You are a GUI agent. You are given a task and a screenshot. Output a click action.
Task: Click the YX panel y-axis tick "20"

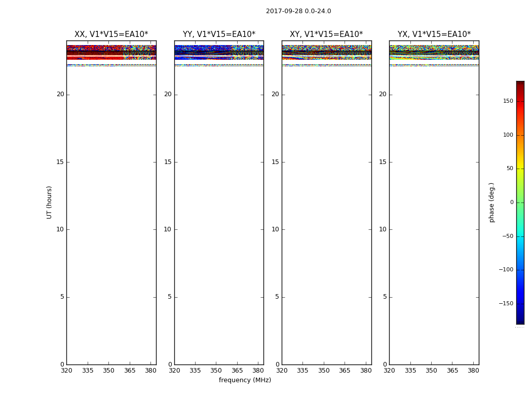383,94
